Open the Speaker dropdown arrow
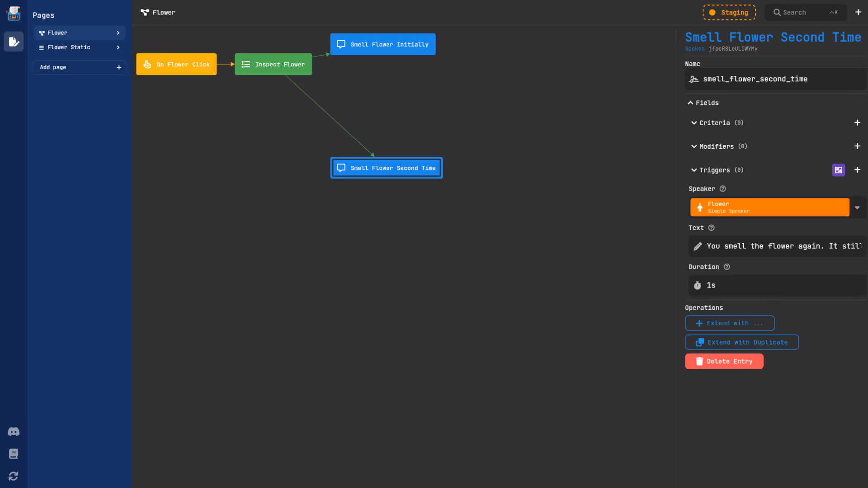The width and height of the screenshot is (868, 488). [857, 208]
